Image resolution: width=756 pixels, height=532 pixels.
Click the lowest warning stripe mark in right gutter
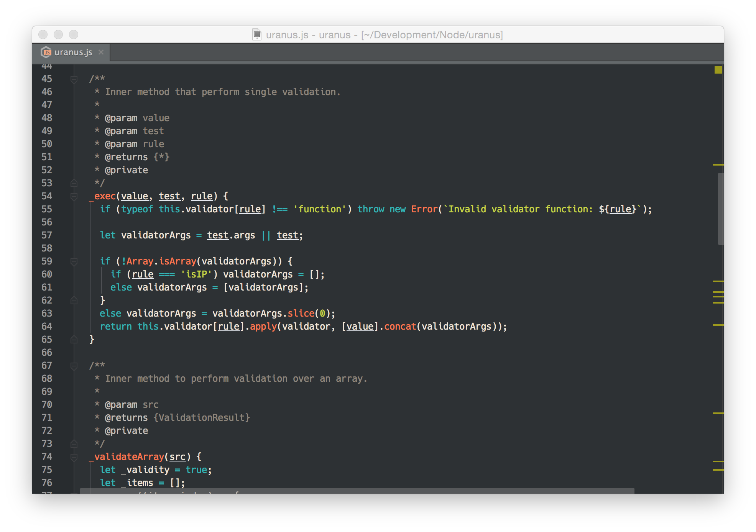718,470
